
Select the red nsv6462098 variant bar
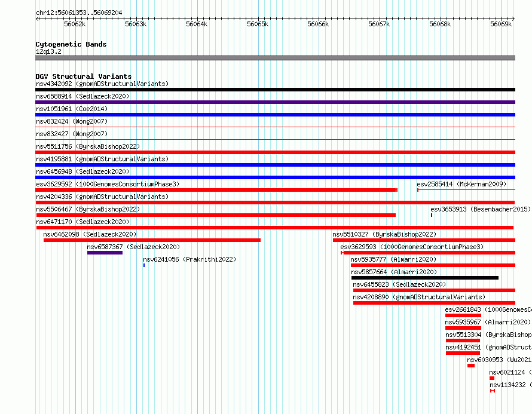[x=152, y=240]
